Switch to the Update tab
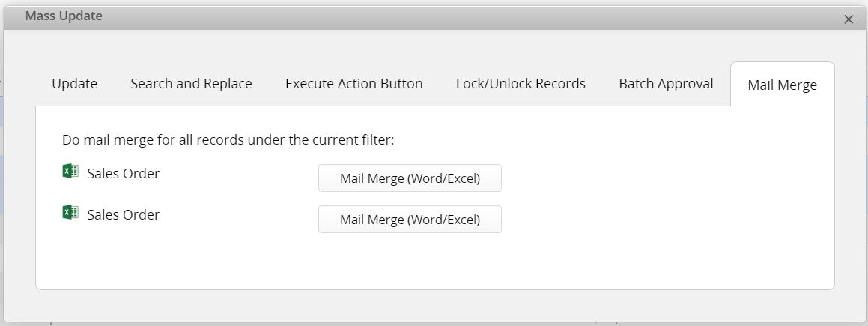 click(x=75, y=84)
